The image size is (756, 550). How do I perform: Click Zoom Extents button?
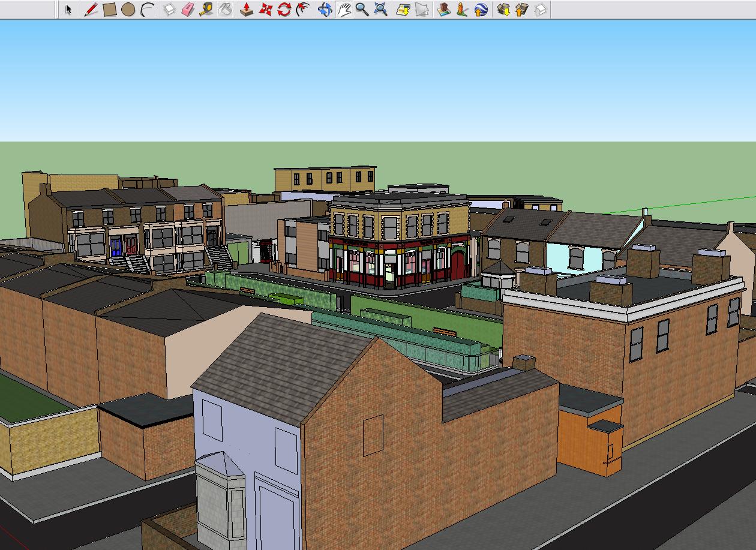pyautogui.click(x=380, y=10)
